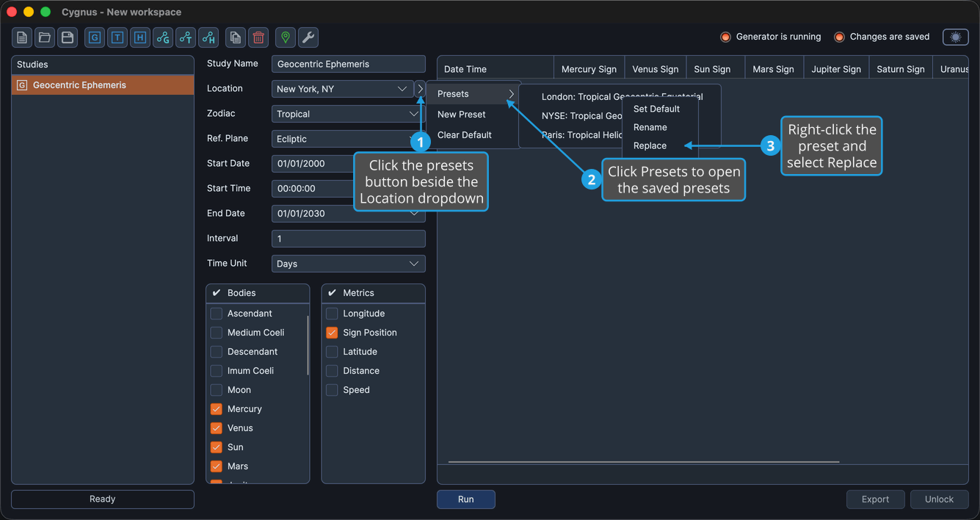Add Topocentric aspects study (node T icon)
Screen dimensions: 980x520
coord(186,37)
